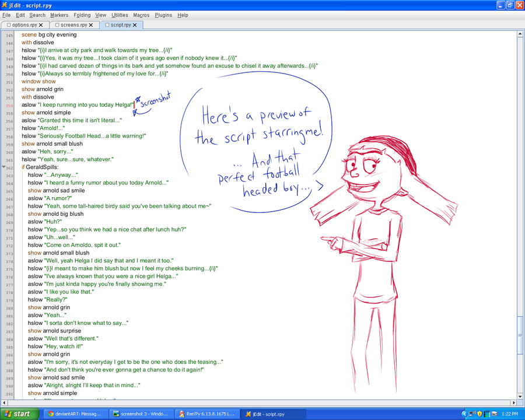Screen dimensions: 525x420
Task: Click the signal strength bars tray icon
Action: coord(487,414)
